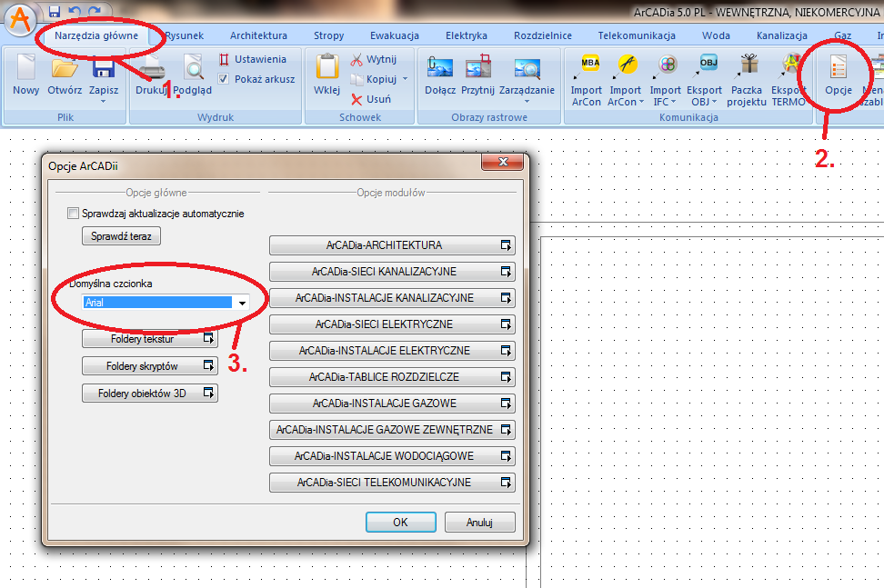The width and height of the screenshot is (884, 588).
Task: Click the Save icon in quick access toolbar
Action: coord(55,11)
